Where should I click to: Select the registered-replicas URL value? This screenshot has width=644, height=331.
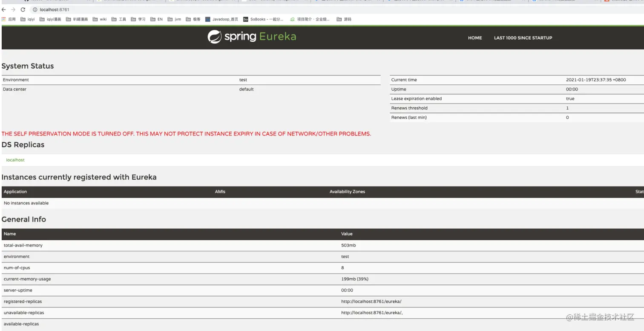(x=371, y=302)
